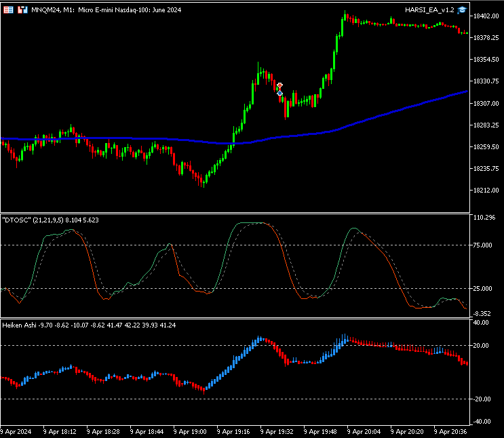Click price level 18235.75 on the scale
Image resolution: width=504 pixels, height=438 pixels.
486,168
